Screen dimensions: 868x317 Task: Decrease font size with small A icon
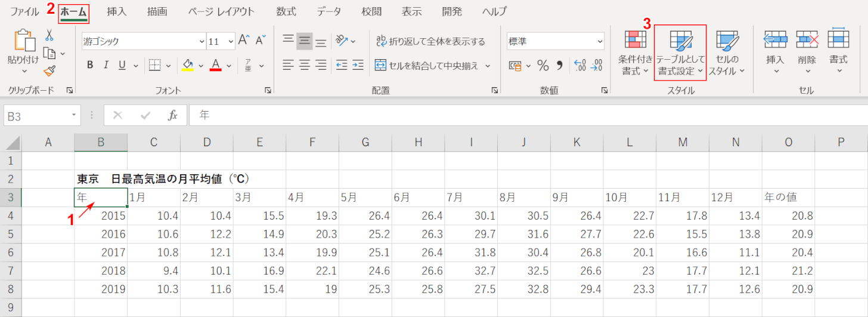[x=260, y=41]
